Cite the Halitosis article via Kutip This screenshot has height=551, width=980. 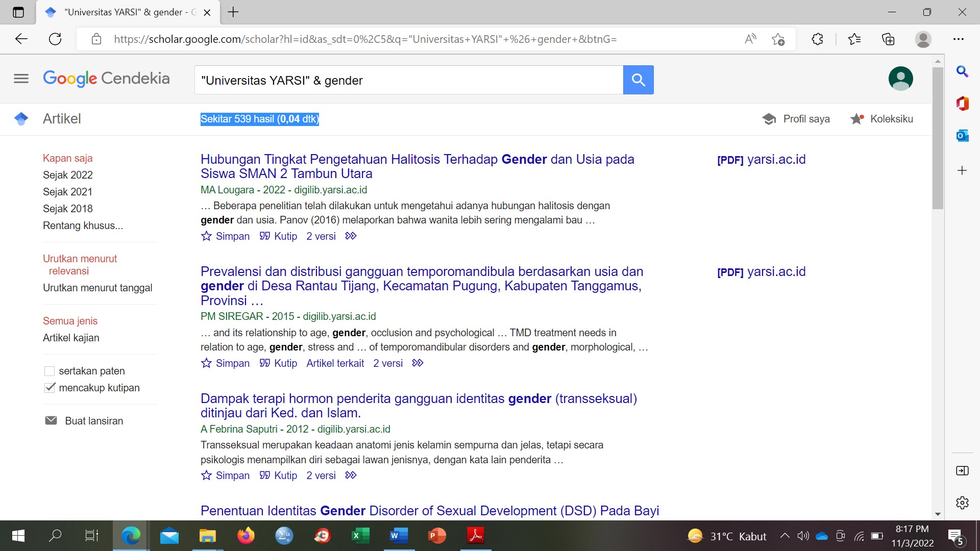click(278, 236)
